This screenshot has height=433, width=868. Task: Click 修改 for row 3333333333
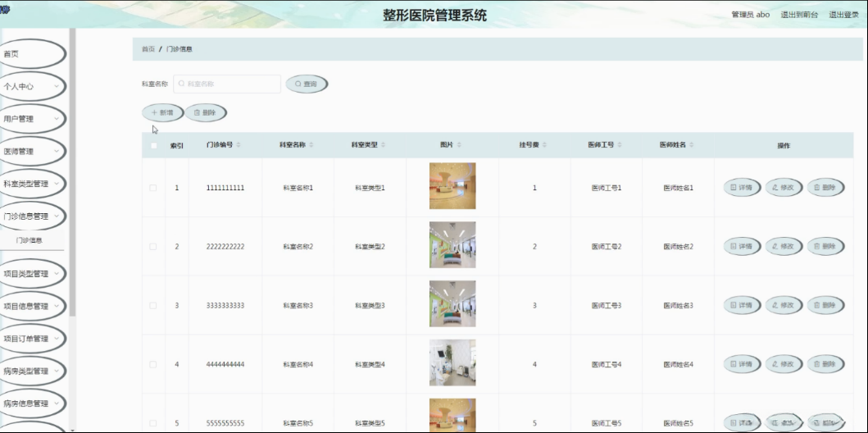click(x=784, y=305)
